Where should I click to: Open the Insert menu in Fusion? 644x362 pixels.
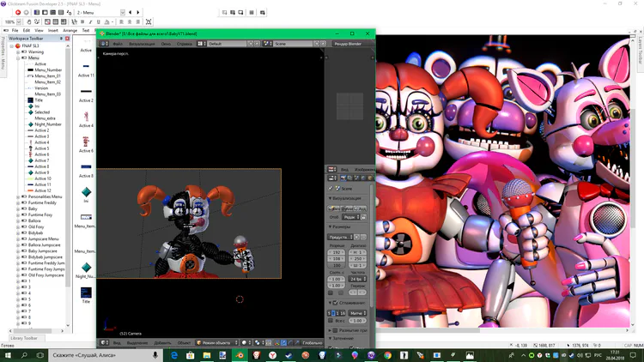pyautogui.click(x=53, y=30)
